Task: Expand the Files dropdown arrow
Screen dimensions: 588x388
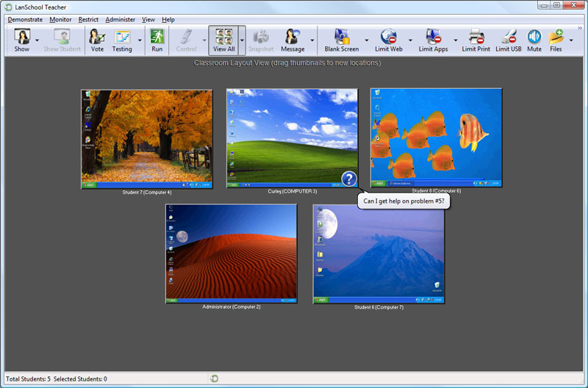Action: pyautogui.click(x=571, y=40)
